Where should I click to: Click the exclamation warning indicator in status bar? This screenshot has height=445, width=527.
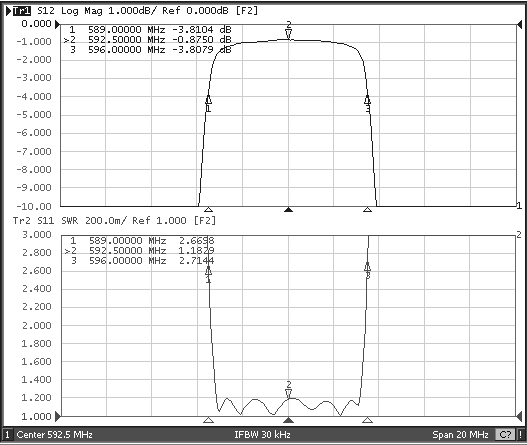(520, 435)
